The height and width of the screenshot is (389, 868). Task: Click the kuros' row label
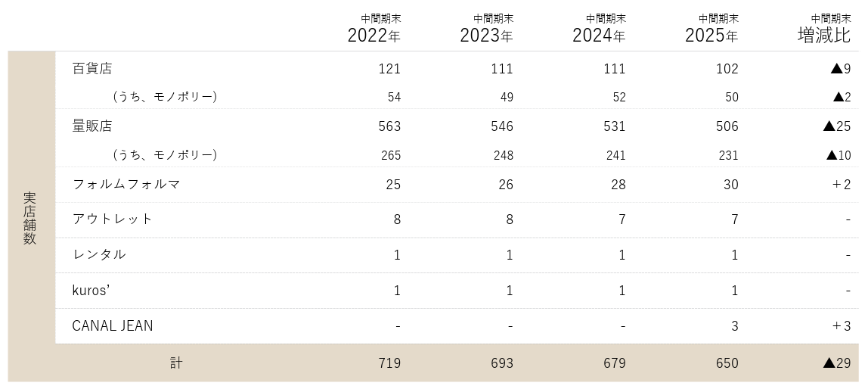(x=91, y=291)
